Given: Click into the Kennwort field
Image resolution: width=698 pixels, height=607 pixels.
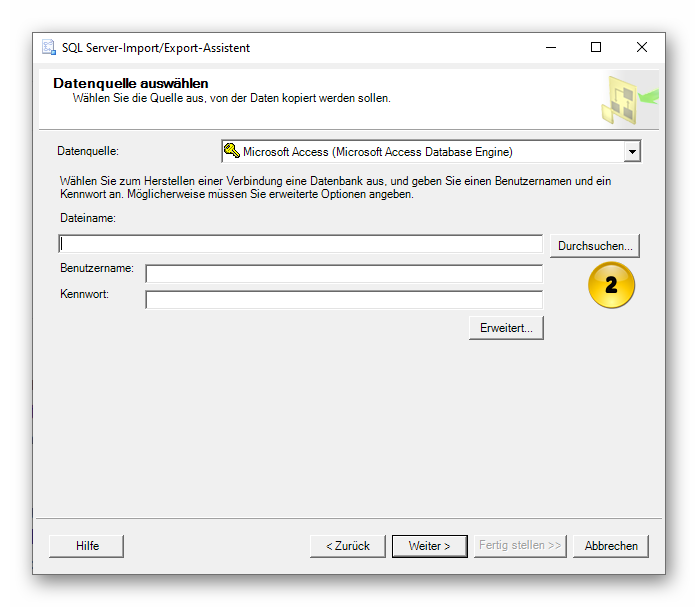Looking at the screenshot, I should tap(343, 299).
